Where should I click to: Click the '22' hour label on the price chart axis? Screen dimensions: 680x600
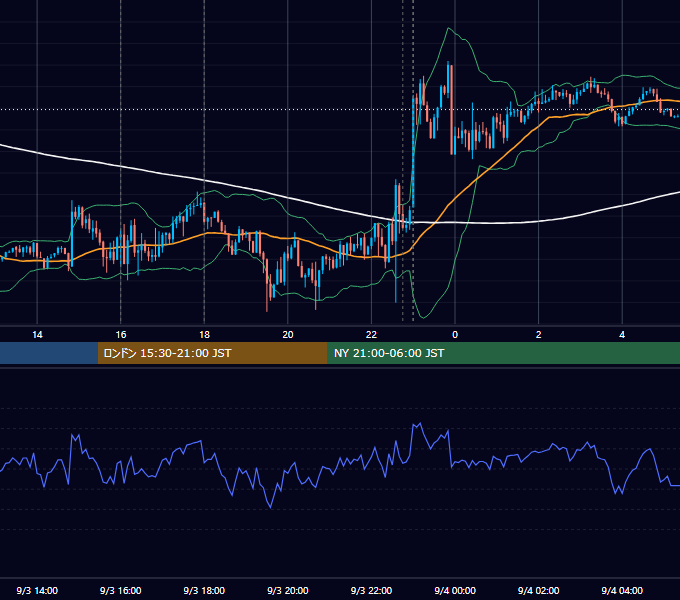(372, 335)
